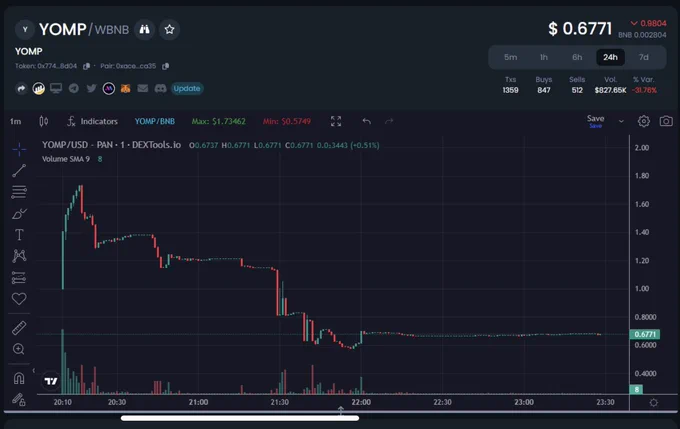This screenshot has width=680, height=429.
Task: Redo chart action
Action: tap(389, 121)
